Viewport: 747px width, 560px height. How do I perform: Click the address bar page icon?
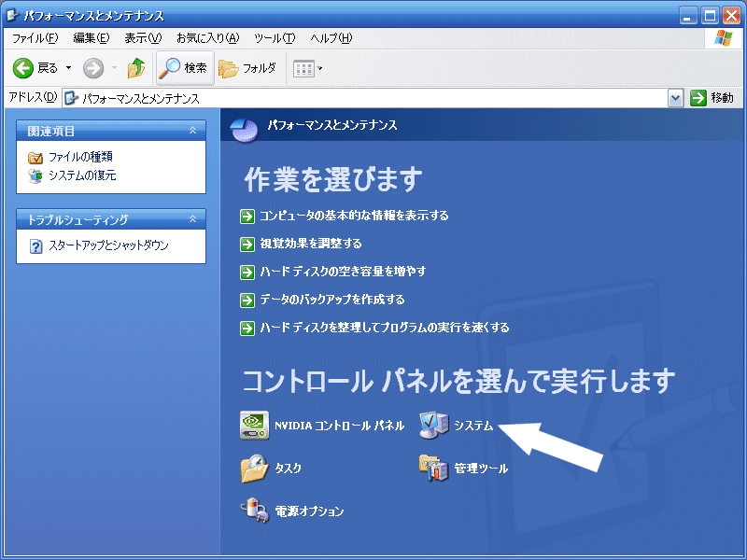pos(72,98)
